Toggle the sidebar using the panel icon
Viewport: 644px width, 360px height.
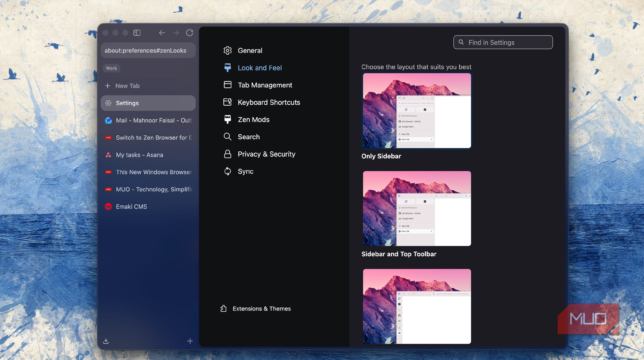137,33
